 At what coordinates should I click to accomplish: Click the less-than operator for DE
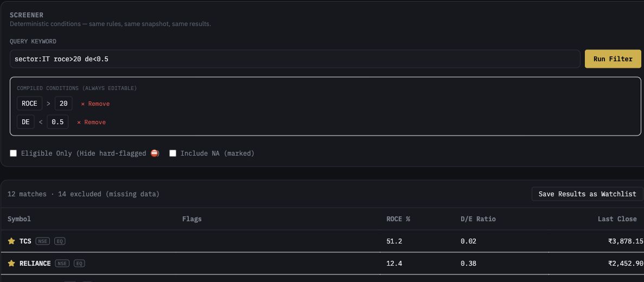pos(41,122)
